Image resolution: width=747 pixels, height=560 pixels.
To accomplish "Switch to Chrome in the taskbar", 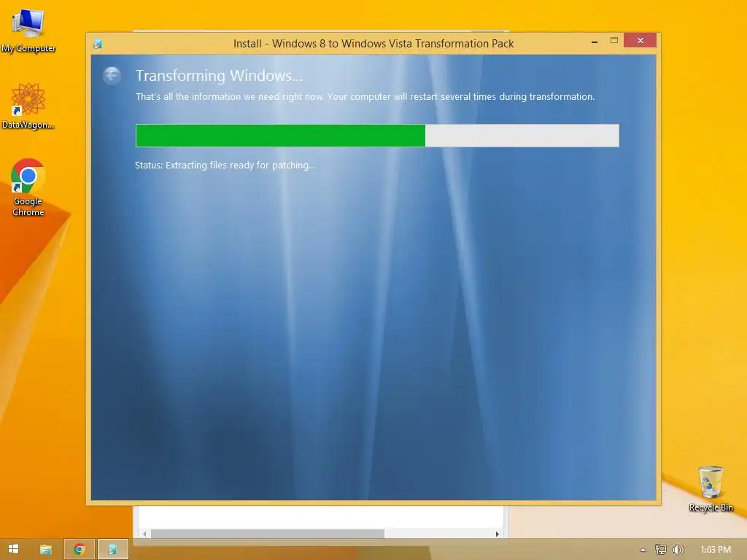I will (80, 549).
